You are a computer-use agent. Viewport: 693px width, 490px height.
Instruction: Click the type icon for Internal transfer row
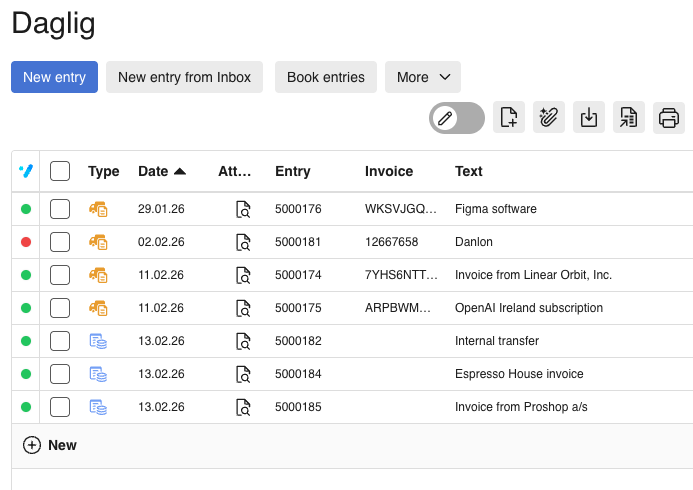tap(98, 341)
